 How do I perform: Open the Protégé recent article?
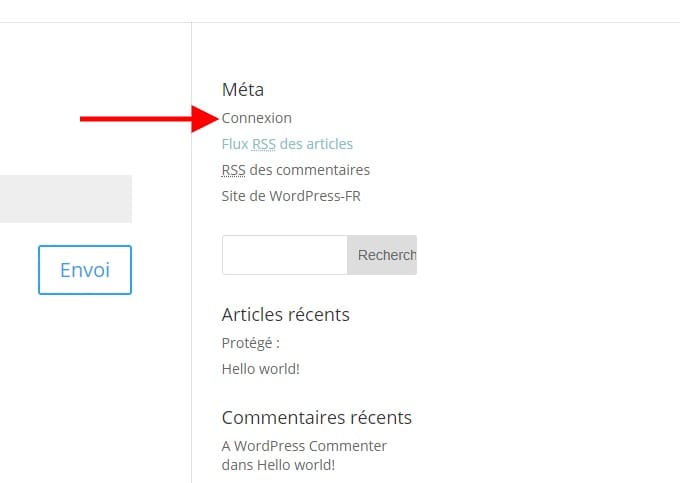click(x=250, y=343)
